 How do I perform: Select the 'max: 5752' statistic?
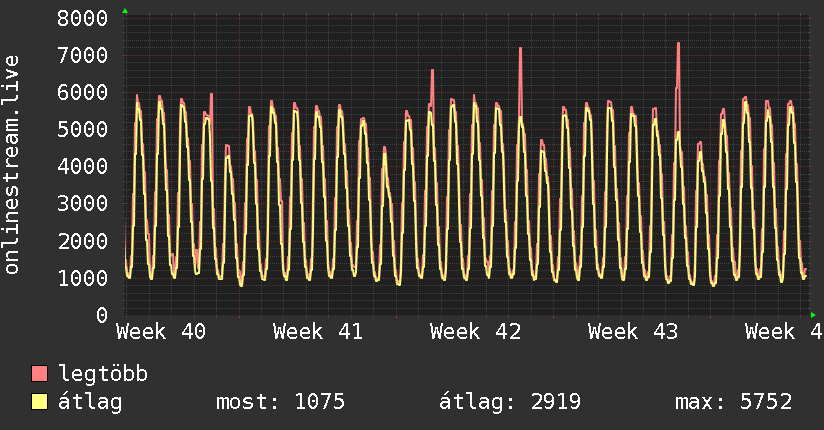point(734,402)
